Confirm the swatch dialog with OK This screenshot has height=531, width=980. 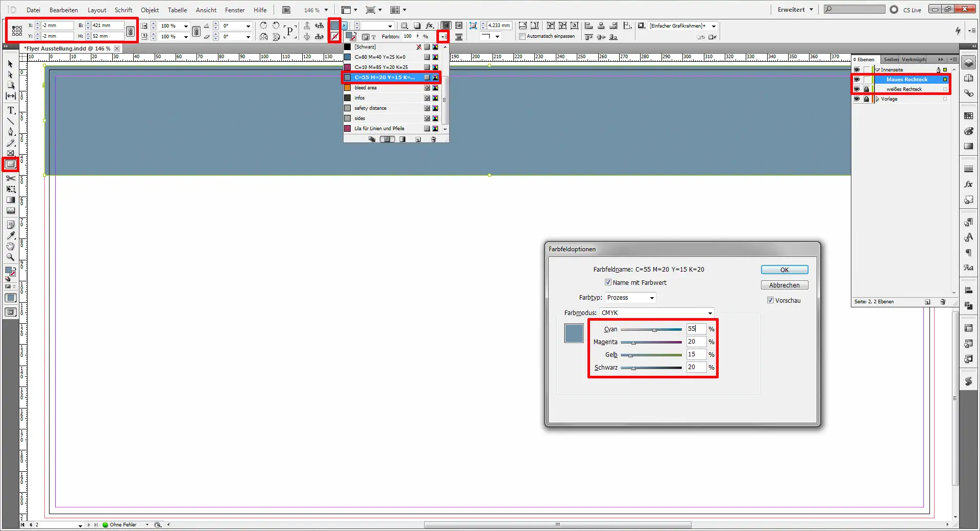tap(784, 270)
